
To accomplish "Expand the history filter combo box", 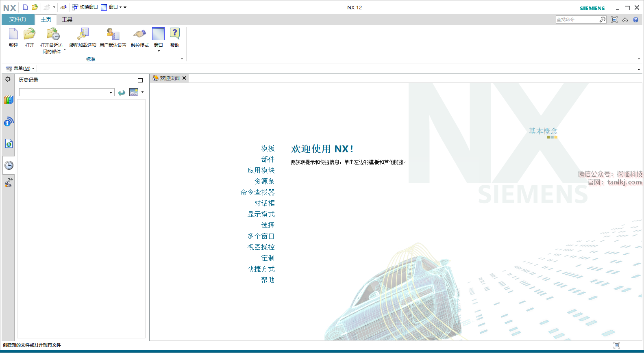I will tap(111, 93).
